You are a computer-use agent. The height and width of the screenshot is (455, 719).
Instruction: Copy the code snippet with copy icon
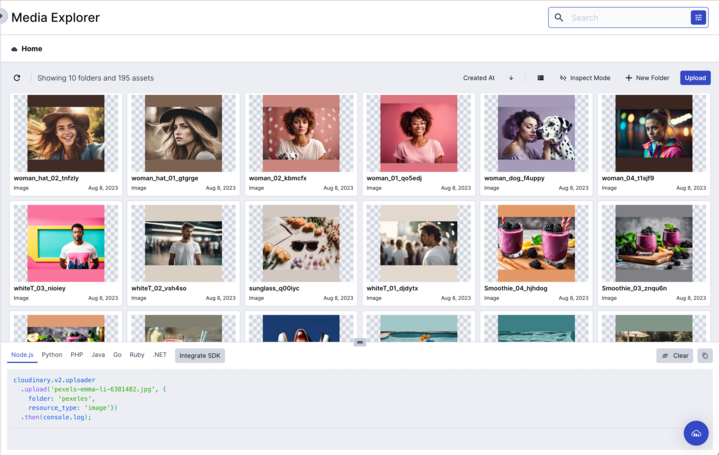pyautogui.click(x=704, y=355)
